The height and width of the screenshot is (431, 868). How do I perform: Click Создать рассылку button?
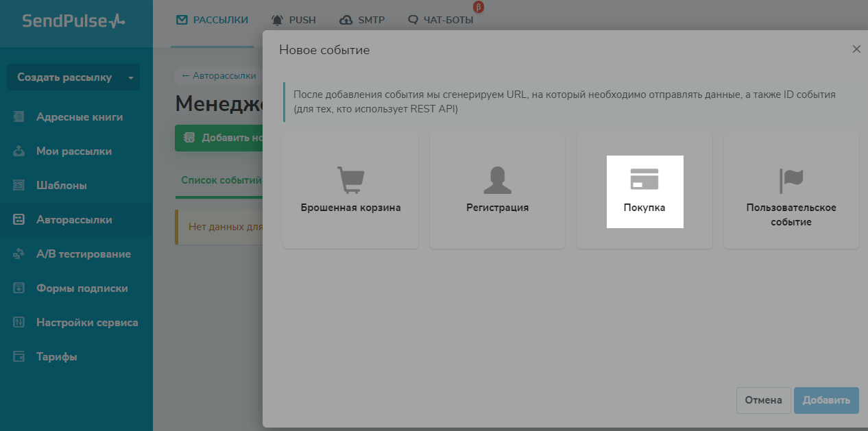tap(64, 77)
